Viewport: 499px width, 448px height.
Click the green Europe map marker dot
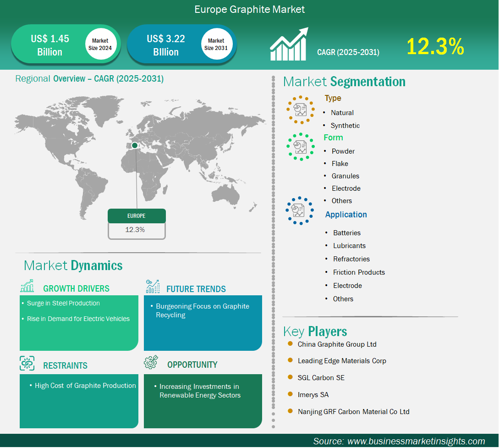click(134, 145)
